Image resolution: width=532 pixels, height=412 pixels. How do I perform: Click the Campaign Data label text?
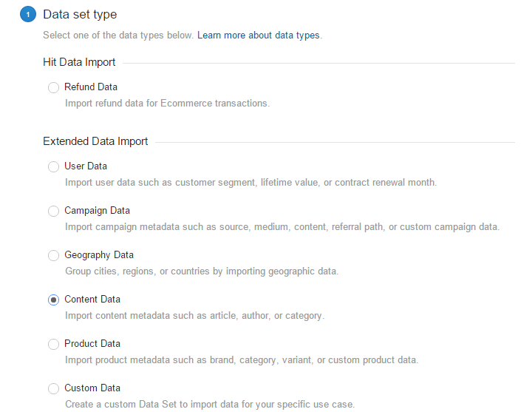(98, 211)
